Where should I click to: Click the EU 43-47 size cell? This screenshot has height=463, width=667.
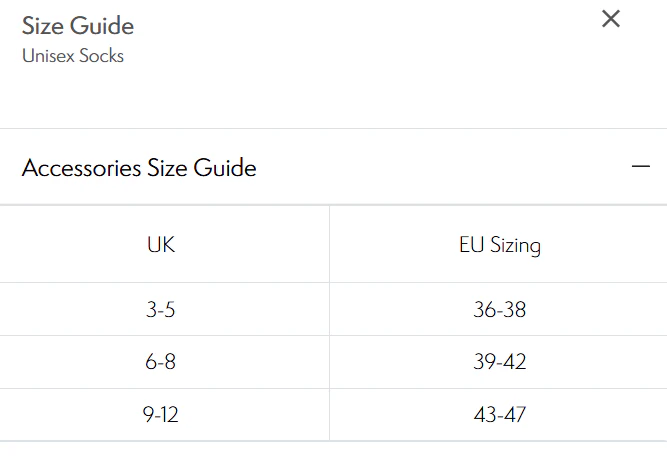tap(500, 415)
